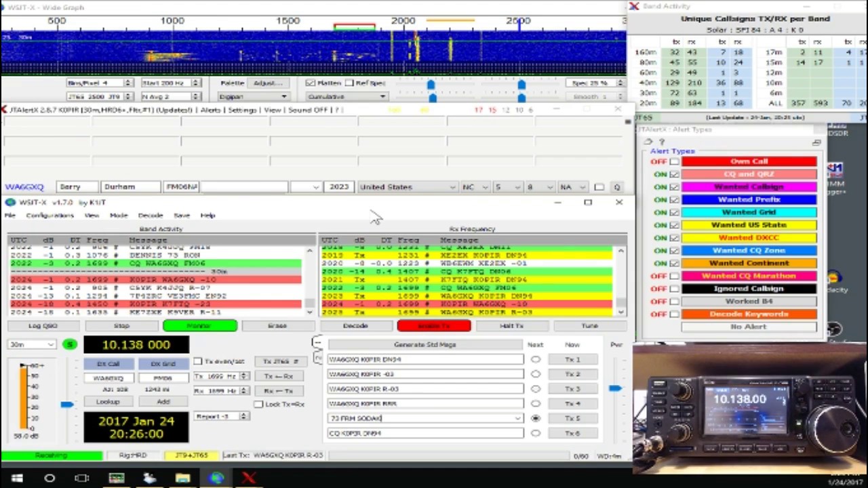Open File menu in WSJT-X
The image size is (868, 488).
coord(9,216)
